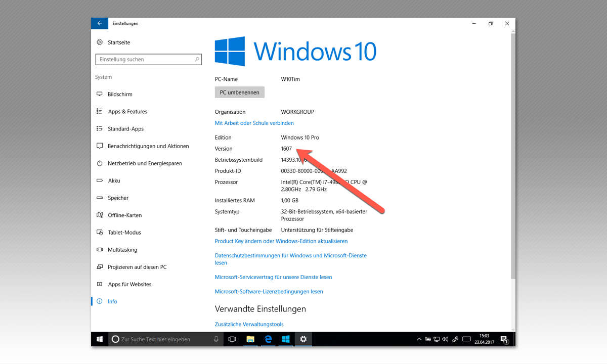The height and width of the screenshot is (364, 607).
Task: Click the PC name W10Tim
Action: (290, 79)
